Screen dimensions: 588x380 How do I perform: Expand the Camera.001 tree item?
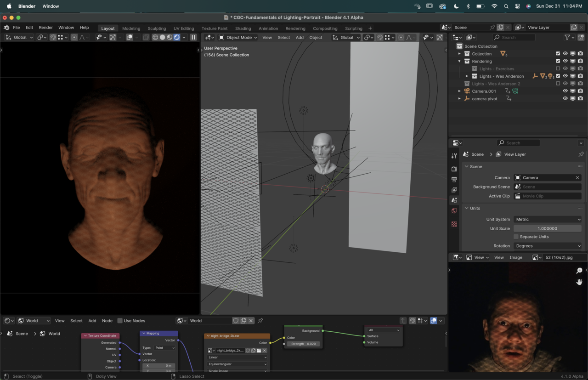(459, 91)
